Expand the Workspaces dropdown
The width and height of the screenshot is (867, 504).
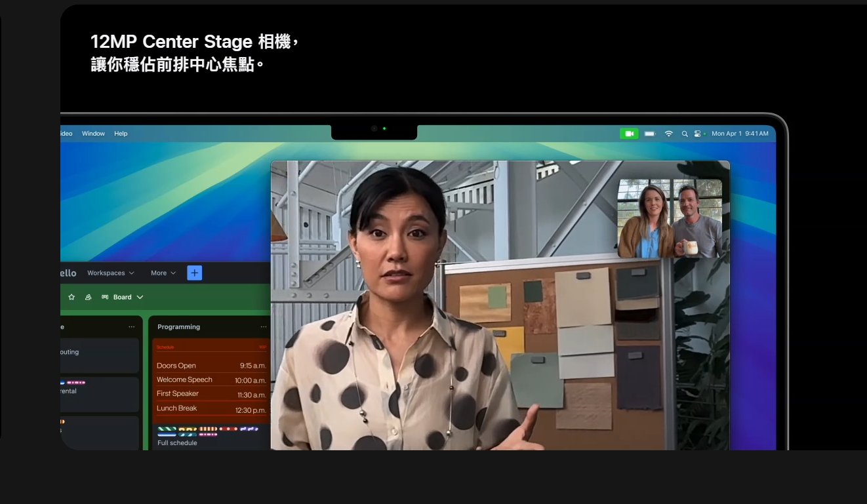point(111,273)
